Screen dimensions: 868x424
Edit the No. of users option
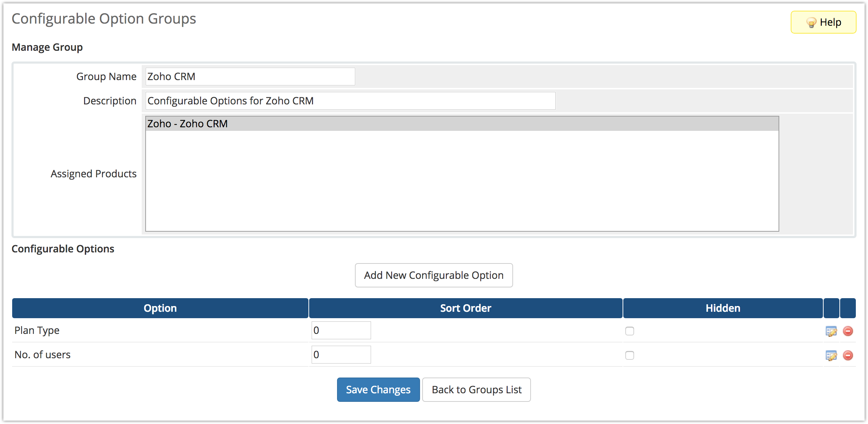[x=831, y=355]
